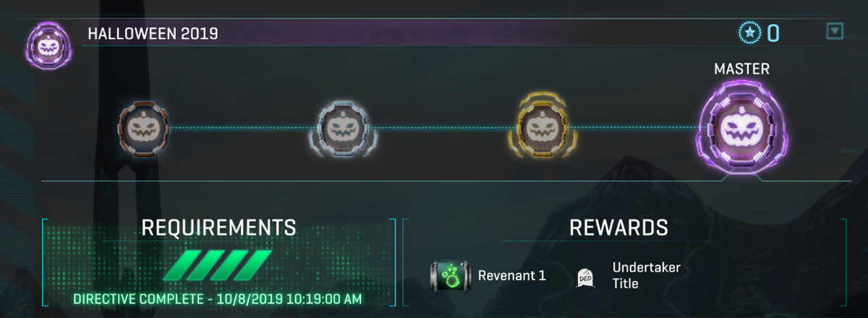The width and height of the screenshot is (868, 318).
Task: Collapse the Halloween 2019 directive dropdown arrow
Action: pyautogui.click(x=835, y=31)
